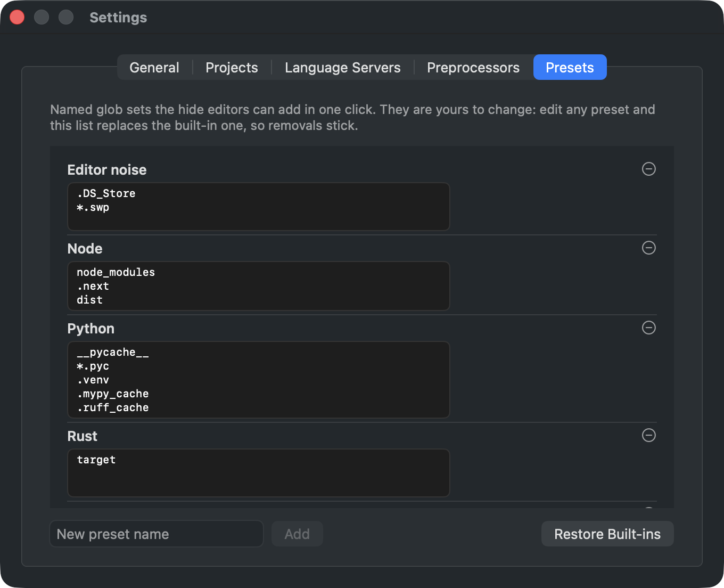This screenshot has width=724, height=588.
Task: Click the Python preset title
Action: 91,329
